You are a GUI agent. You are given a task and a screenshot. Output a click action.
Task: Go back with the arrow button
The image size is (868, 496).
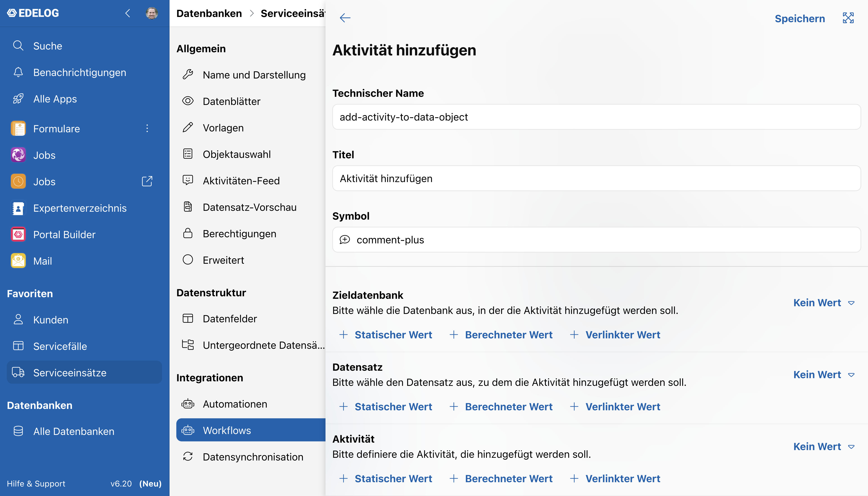click(345, 18)
